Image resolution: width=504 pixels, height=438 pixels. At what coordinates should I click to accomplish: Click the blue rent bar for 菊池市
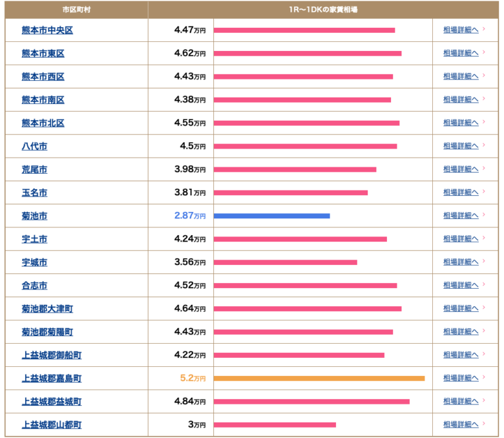click(x=271, y=216)
